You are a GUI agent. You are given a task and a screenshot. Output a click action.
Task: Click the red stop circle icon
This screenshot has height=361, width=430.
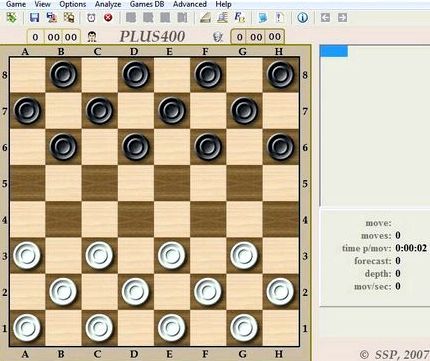108,17
